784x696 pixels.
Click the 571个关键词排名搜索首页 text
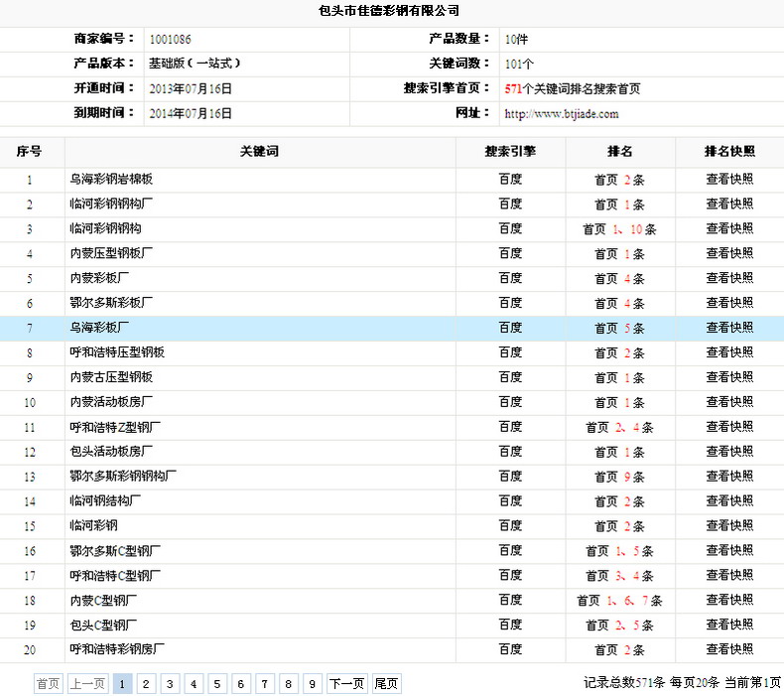pos(573,89)
